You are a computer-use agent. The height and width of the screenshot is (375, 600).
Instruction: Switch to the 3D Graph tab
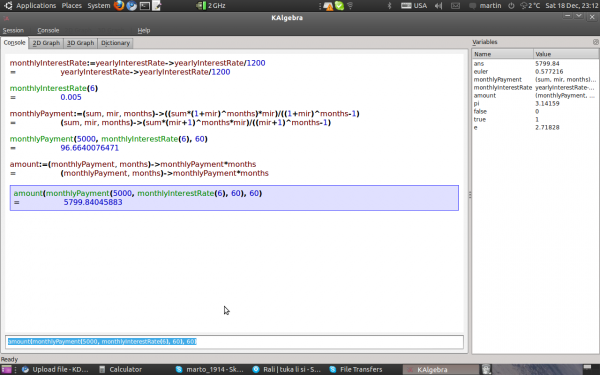tap(80, 43)
